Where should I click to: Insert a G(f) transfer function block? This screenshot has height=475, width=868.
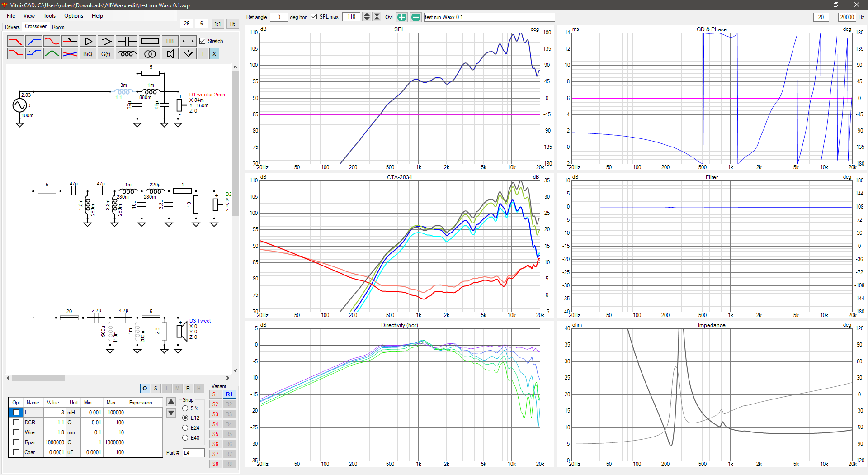point(106,54)
